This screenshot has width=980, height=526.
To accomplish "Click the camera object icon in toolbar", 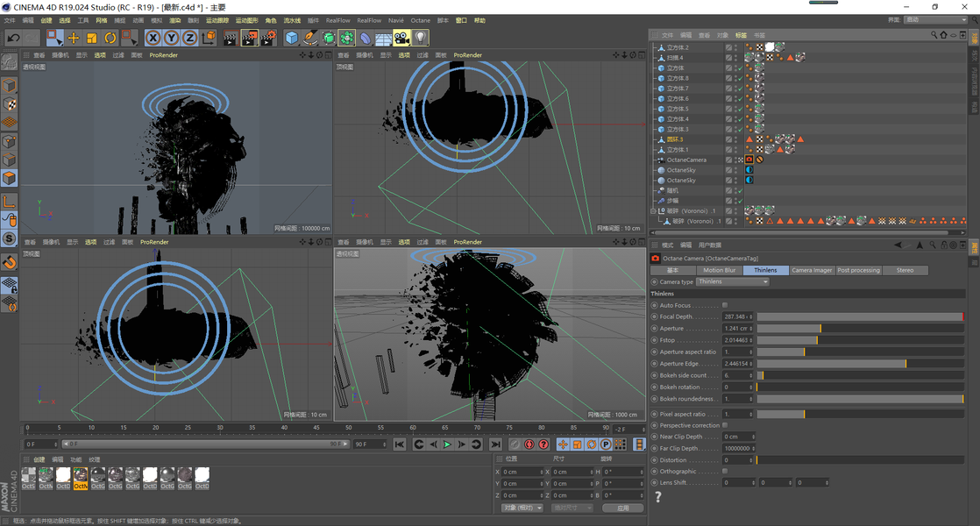I will [x=401, y=38].
